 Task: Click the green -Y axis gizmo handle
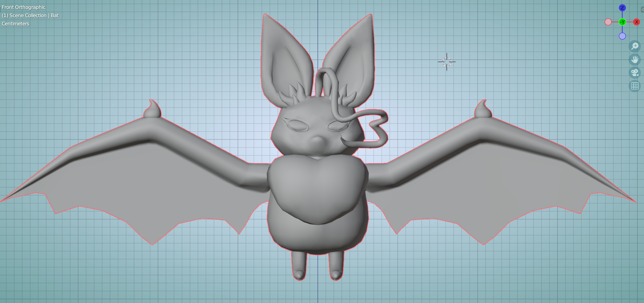click(x=622, y=22)
